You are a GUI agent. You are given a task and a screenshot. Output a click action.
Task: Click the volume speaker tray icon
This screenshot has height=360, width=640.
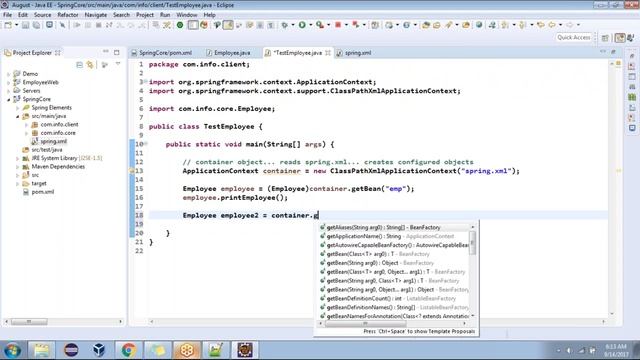(569, 350)
